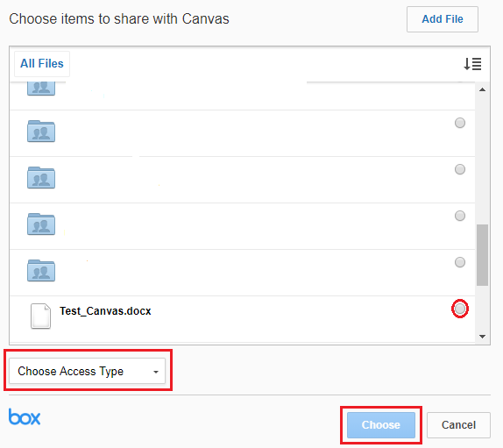Screen dimensions: 503x448
Task: Select radio button of second folder row
Action: [x=460, y=123]
